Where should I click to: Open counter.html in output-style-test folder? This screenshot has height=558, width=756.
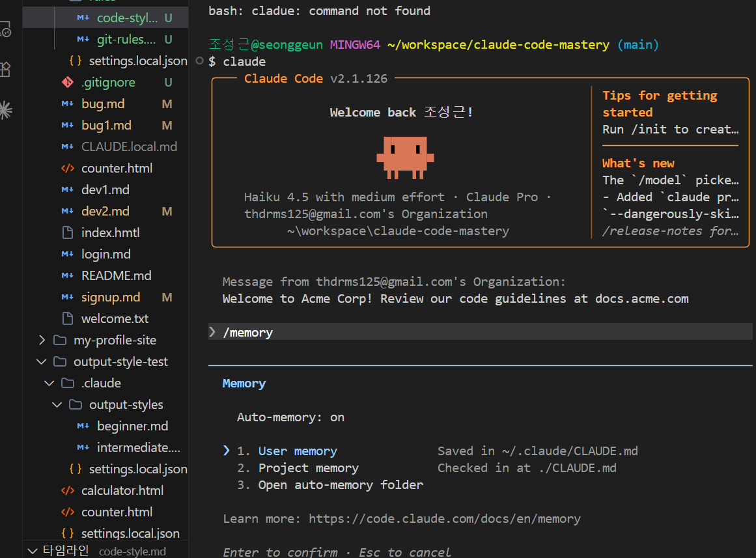(x=117, y=512)
